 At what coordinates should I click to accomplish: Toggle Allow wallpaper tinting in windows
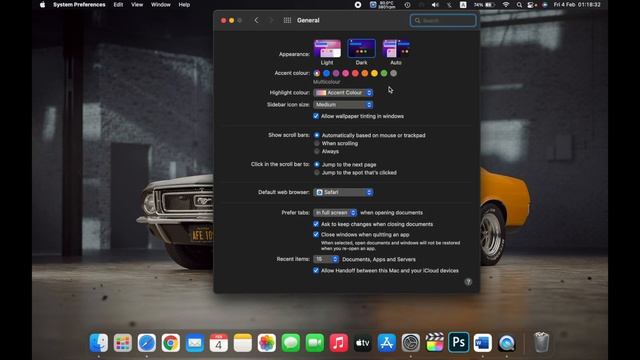click(316, 116)
